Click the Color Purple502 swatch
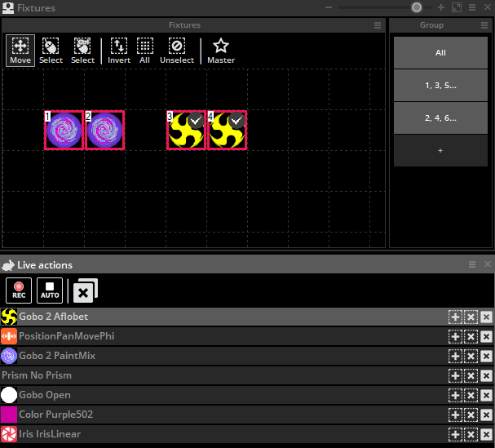Screen dimensions: 495x448 (x=9, y=415)
